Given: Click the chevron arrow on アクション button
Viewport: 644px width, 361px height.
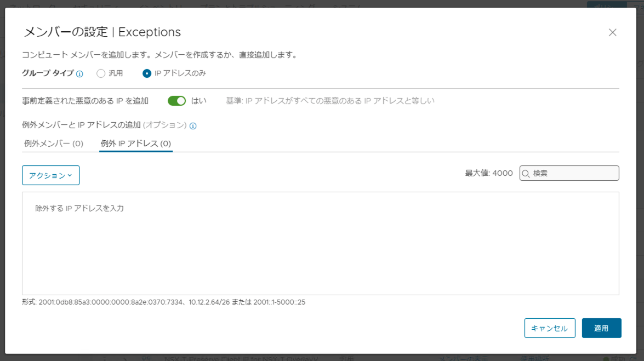Looking at the screenshot, I should tap(70, 175).
